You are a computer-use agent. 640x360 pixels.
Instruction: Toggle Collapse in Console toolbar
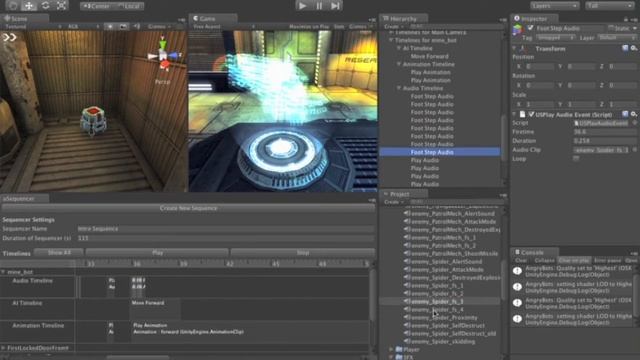click(544, 260)
